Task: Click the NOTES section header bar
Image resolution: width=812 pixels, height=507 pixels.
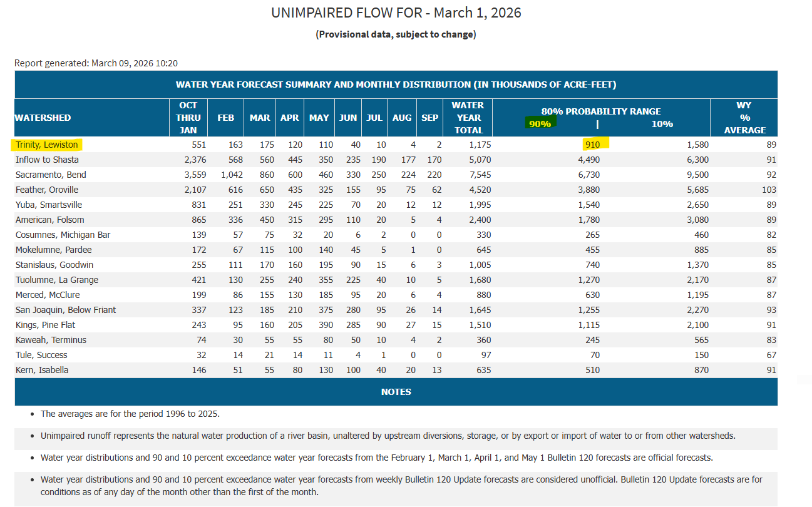Action: [x=396, y=392]
